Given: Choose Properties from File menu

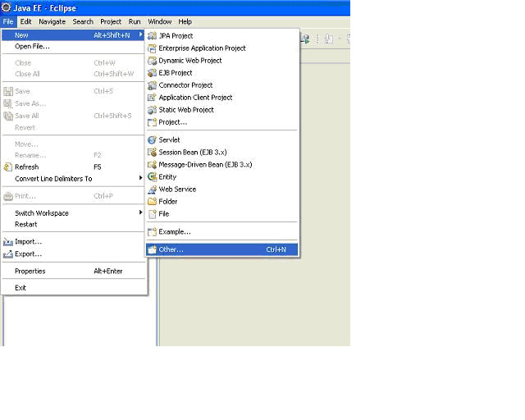Looking at the screenshot, I should pyautogui.click(x=74, y=272).
